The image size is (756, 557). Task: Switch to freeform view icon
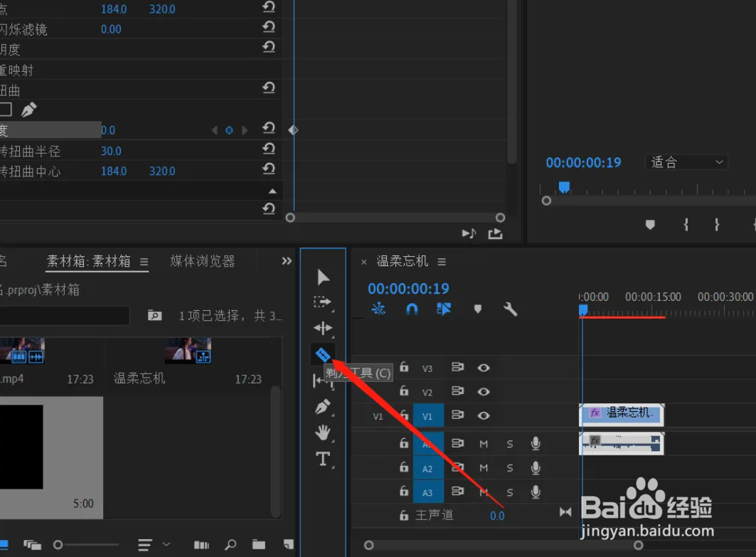pos(32,544)
